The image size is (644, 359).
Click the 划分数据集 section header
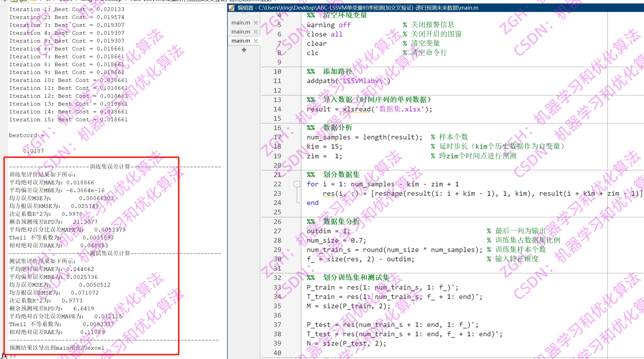click(x=341, y=175)
